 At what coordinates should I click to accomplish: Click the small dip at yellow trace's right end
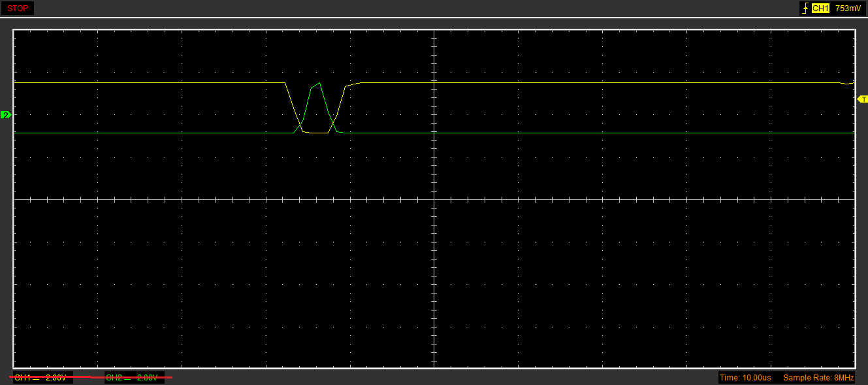click(847, 84)
